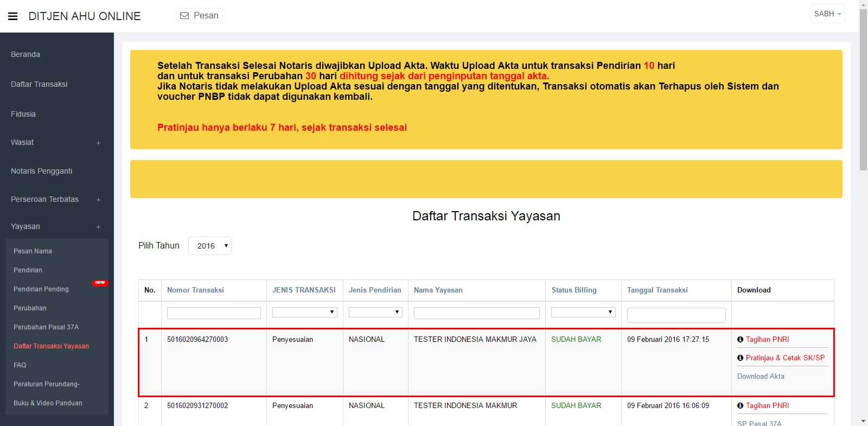
Task: Click info icon beside first Tagihan PNRI
Action: point(740,340)
